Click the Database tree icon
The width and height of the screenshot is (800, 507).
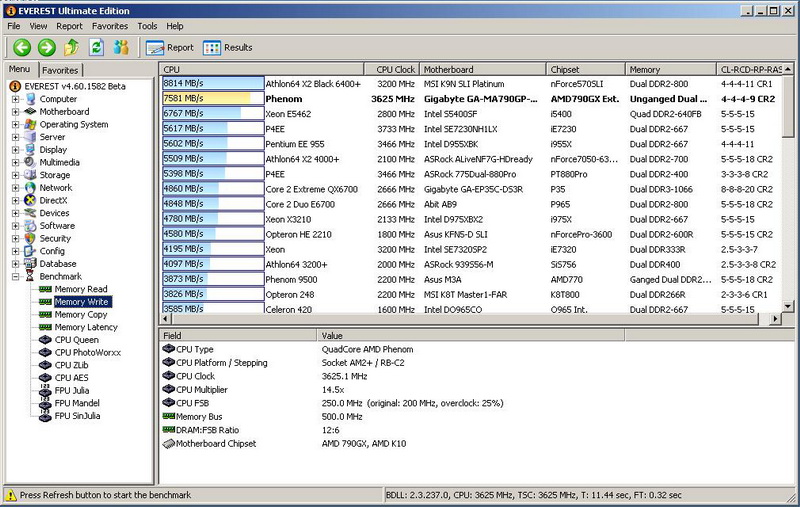[x=31, y=264]
